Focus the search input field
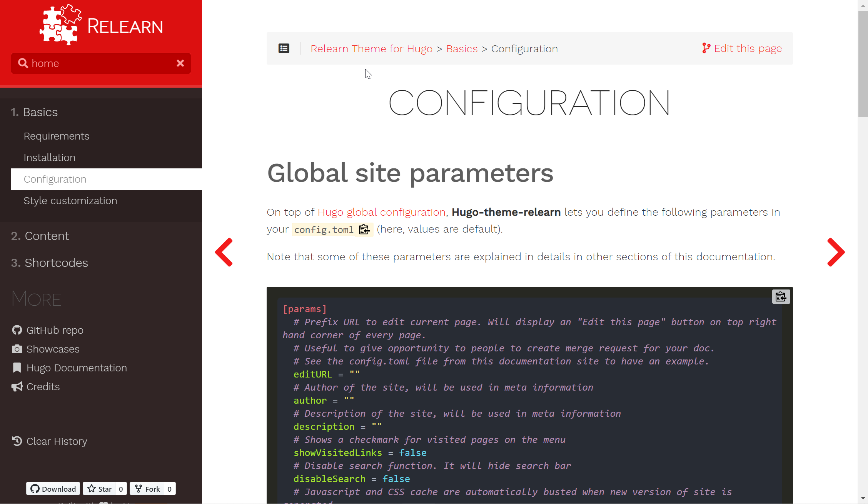Viewport: 868px width, 504px height. click(100, 63)
